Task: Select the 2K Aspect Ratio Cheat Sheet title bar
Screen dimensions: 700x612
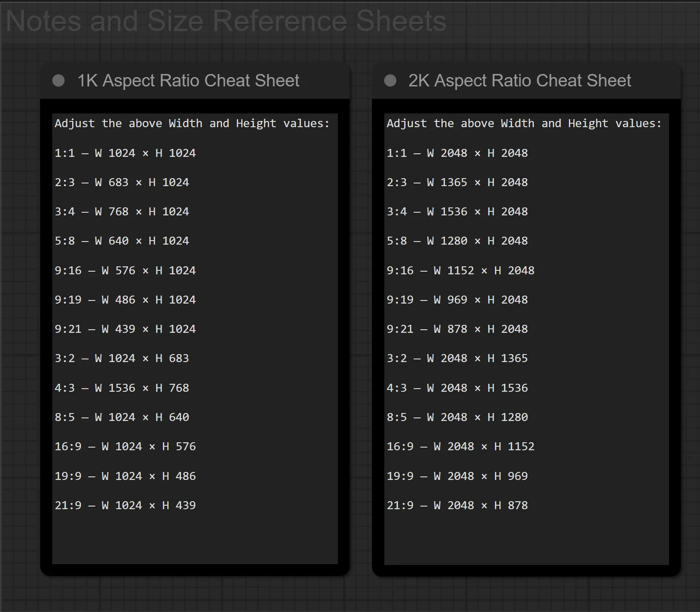Action: click(526, 81)
